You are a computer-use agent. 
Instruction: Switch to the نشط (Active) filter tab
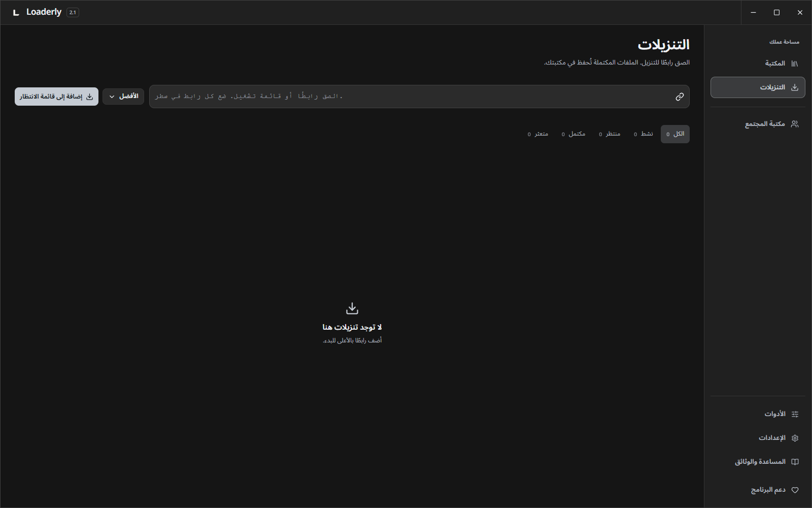(x=643, y=134)
